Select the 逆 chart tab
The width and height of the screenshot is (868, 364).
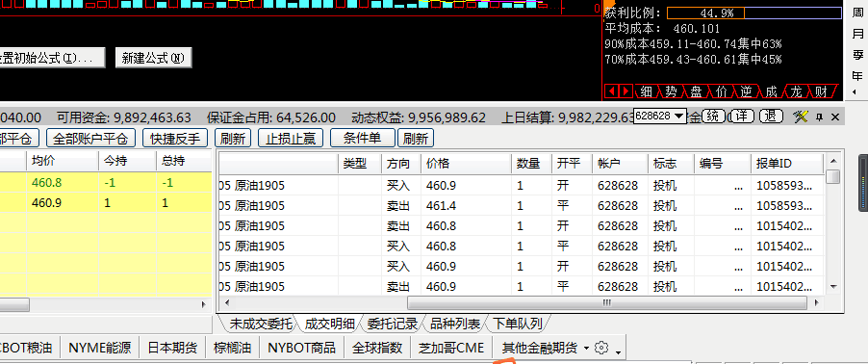[746, 91]
